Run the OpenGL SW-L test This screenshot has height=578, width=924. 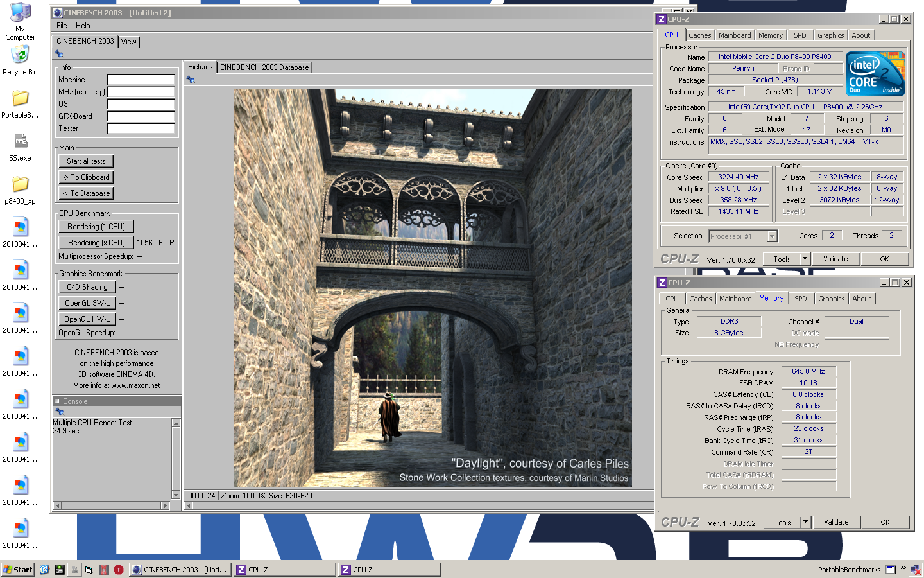[x=87, y=303]
